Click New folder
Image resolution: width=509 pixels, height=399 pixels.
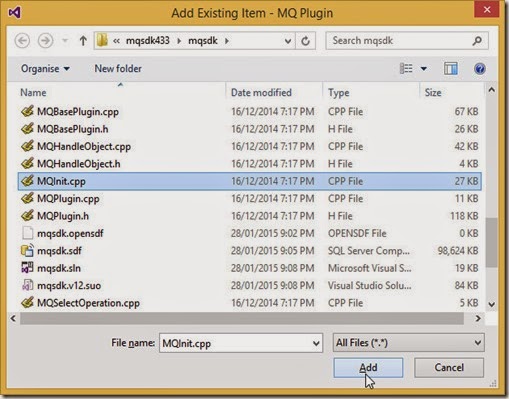[118, 69]
